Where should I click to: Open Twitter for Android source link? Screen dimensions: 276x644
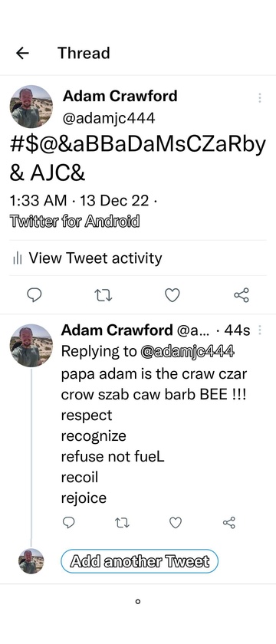75,222
